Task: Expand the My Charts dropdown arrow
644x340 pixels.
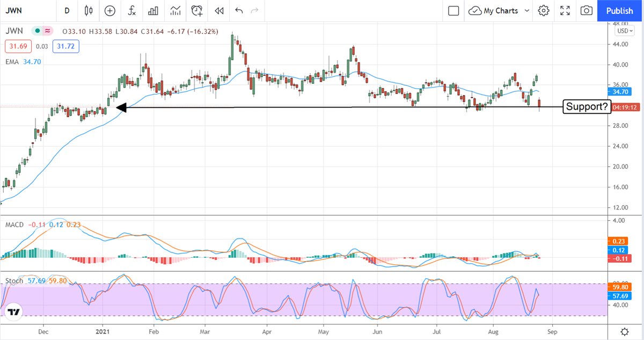Action: click(x=526, y=11)
